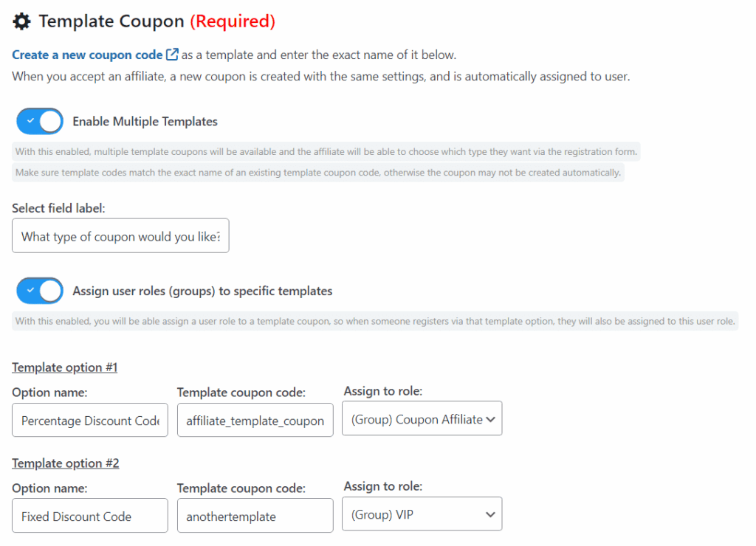Click the Enable Multiple Templates label text
756x546 pixels.
click(x=145, y=121)
